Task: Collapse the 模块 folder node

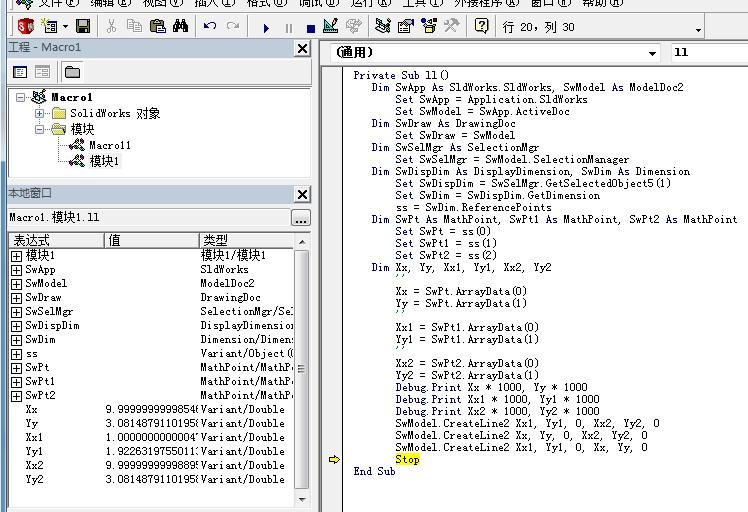Action: click(x=39, y=129)
